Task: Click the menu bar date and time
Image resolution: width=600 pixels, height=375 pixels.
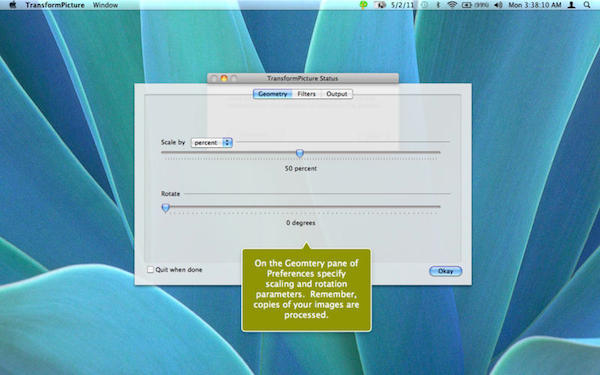Action: pos(535,5)
